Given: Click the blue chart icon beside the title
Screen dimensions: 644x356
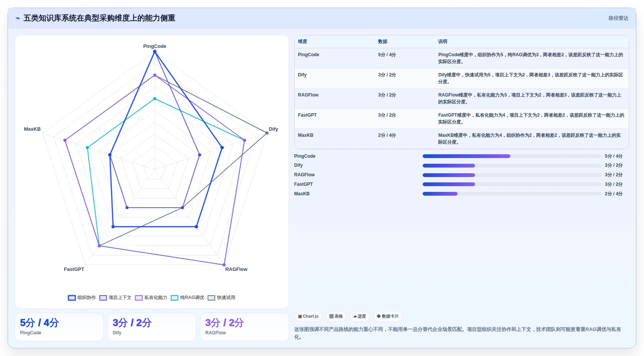Looking at the screenshot, I should (x=18, y=18).
